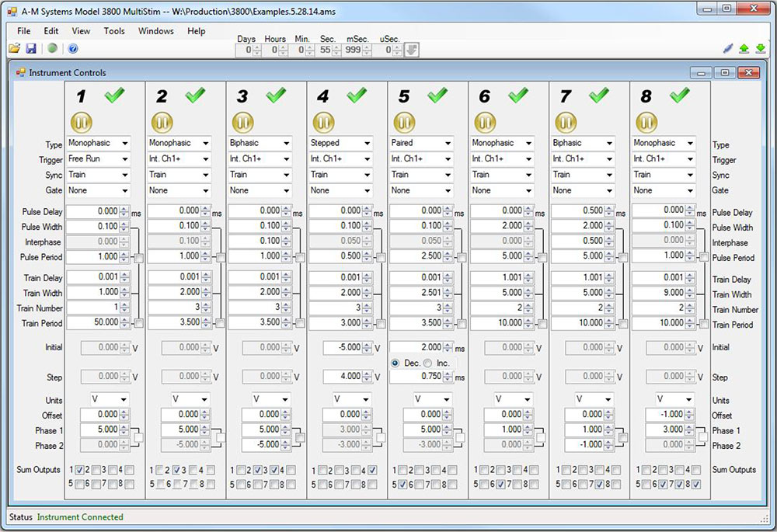The image size is (777, 532).
Task: Click the green check mark on channel 1
Action: click(114, 95)
